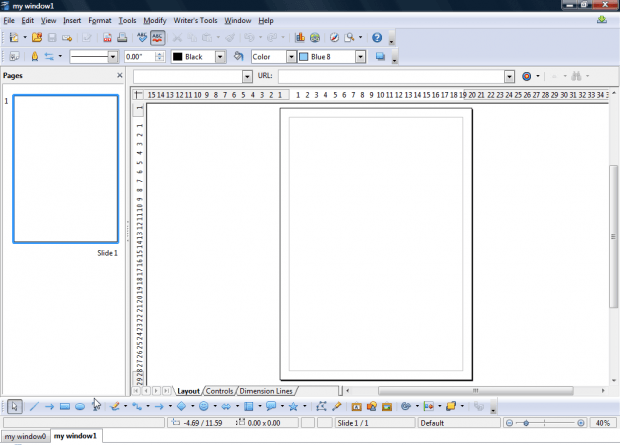Select the Callouts speech bubble tool

271,406
